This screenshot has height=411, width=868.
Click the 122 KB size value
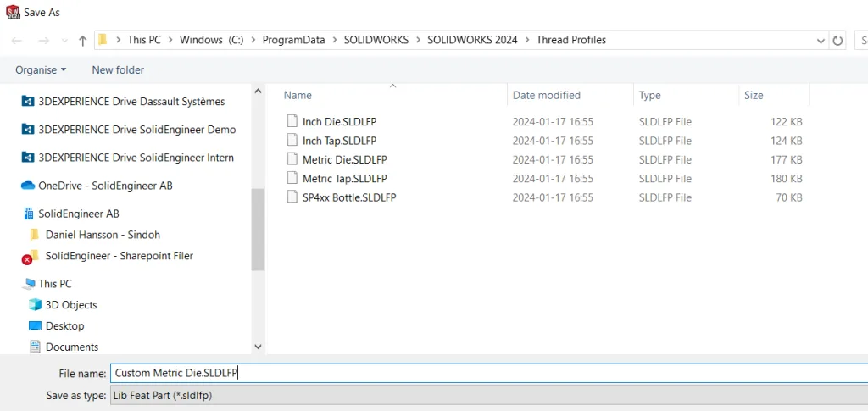(787, 122)
